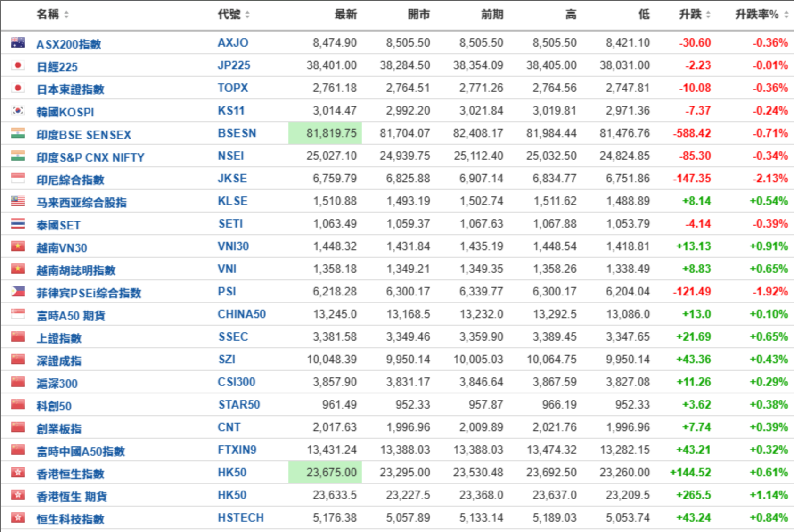This screenshot has height=532, width=794.
Task: Open the 印尼綜合指數 index link
Action: [70, 180]
